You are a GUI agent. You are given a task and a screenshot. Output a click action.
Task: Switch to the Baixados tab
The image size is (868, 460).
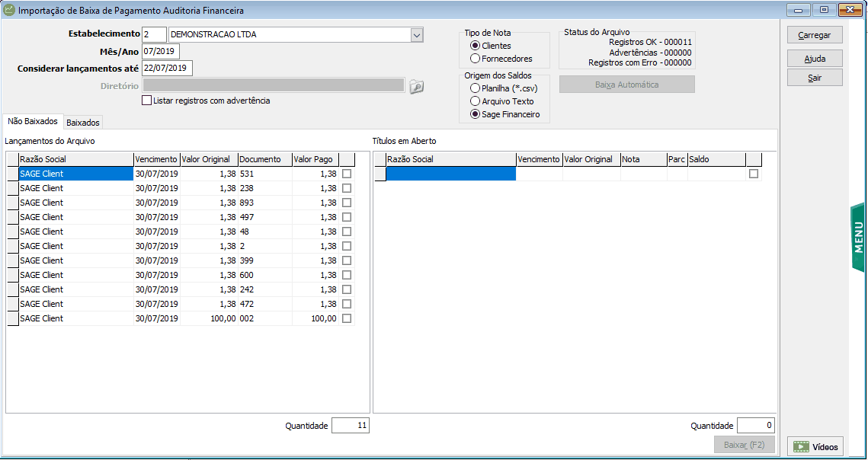83,123
